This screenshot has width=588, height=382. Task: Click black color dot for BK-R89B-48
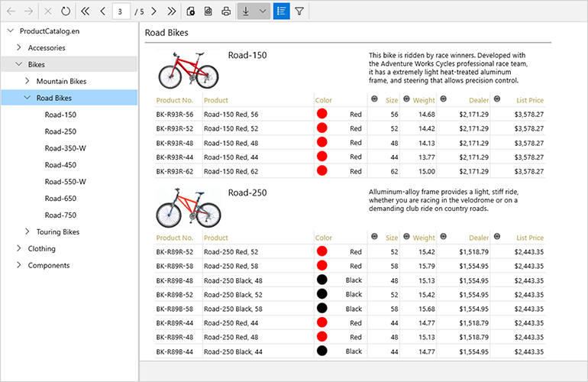[x=321, y=280]
